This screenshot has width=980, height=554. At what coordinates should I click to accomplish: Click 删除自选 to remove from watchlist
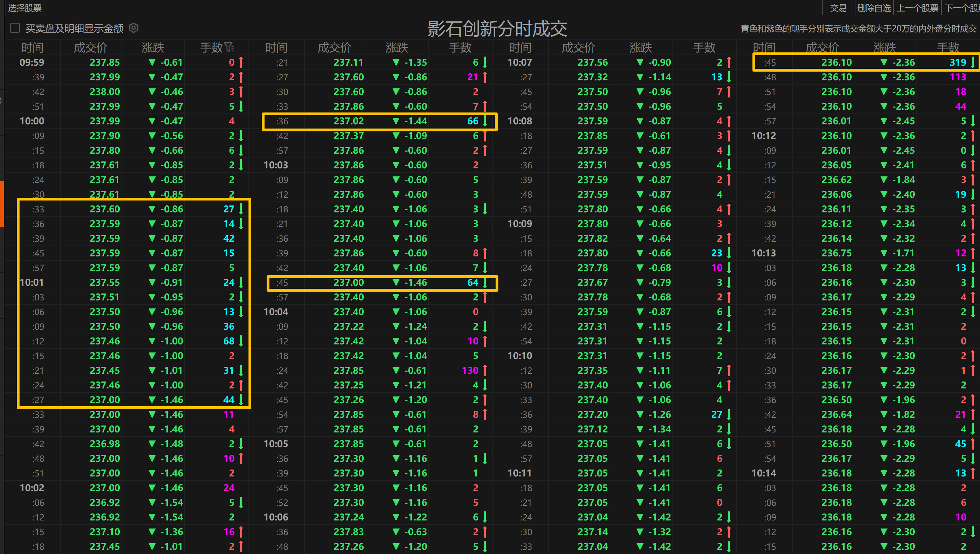tap(874, 8)
